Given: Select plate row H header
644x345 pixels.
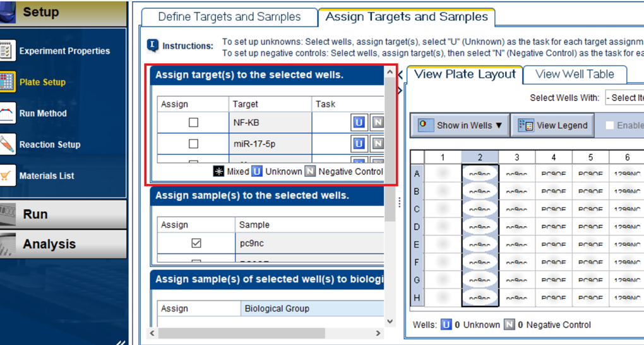Looking at the screenshot, I should click(x=417, y=298).
